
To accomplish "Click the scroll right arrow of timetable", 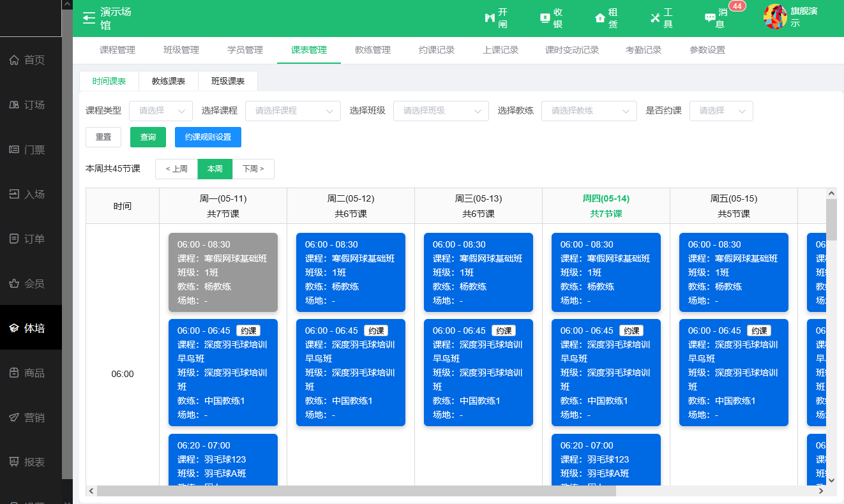I will coord(821,491).
